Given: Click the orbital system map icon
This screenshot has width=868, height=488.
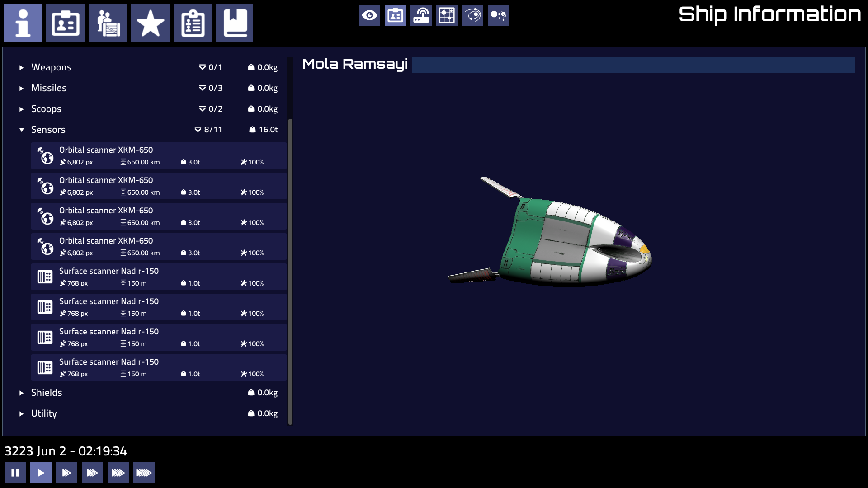Looking at the screenshot, I should coord(472,15).
